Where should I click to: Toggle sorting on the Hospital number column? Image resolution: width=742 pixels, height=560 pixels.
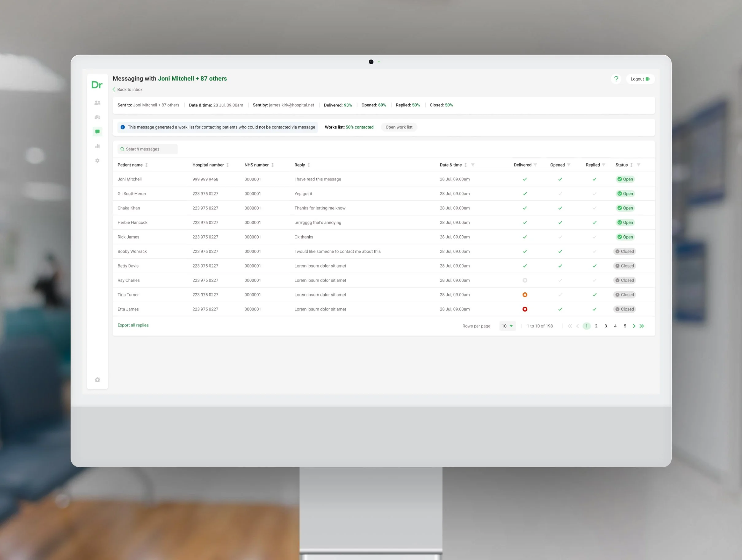coord(227,165)
